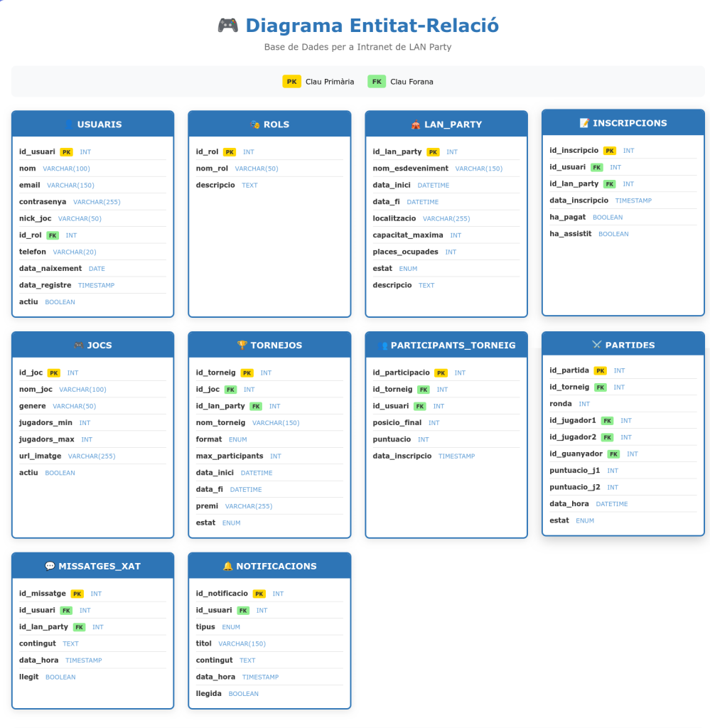Click the speech bubble icon beside MISSATGES_XAT
Image resolution: width=710 pixels, height=728 pixels.
pos(50,567)
